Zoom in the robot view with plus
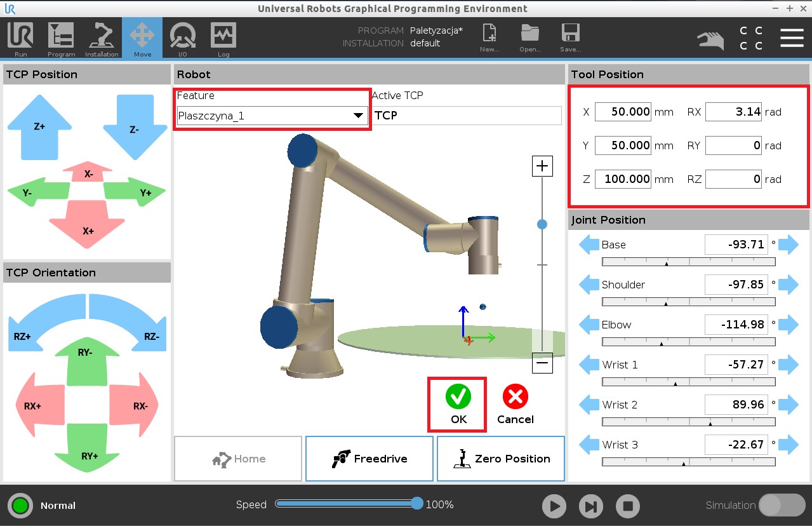The width and height of the screenshot is (812, 526). point(542,166)
